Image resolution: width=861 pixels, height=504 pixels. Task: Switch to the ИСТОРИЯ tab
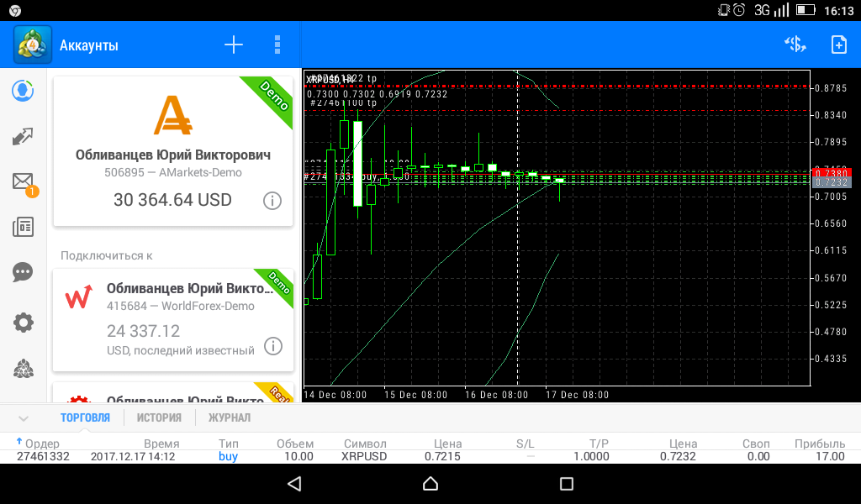[159, 417]
